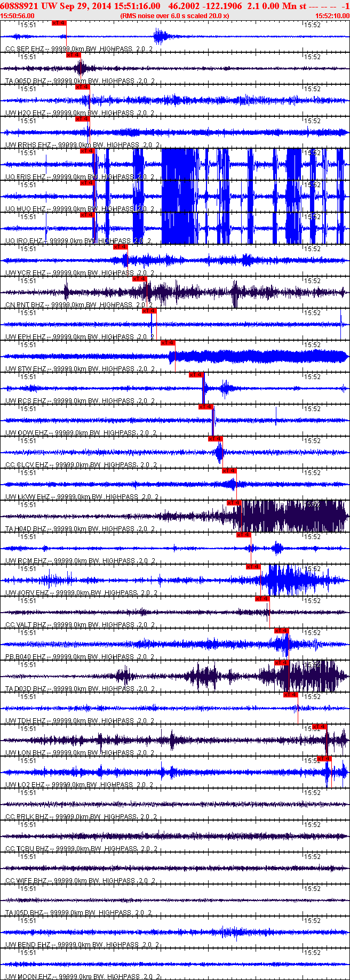The width and height of the screenshot is (350, 980).
Task: Select the pick marker on UW JORV trace
Action: (253, 566)
